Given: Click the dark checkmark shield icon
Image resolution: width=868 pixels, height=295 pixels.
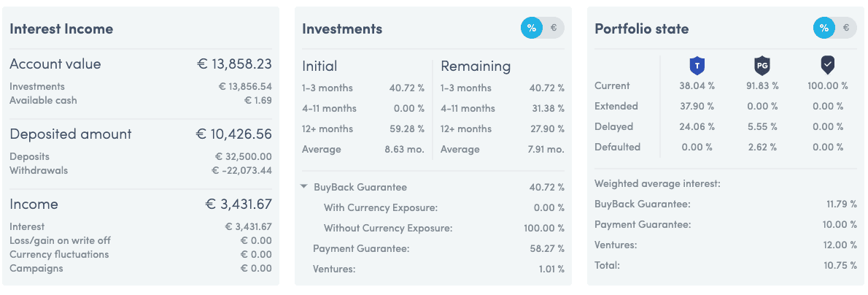Looking at the screenshot, I should [x=828, y=66].
